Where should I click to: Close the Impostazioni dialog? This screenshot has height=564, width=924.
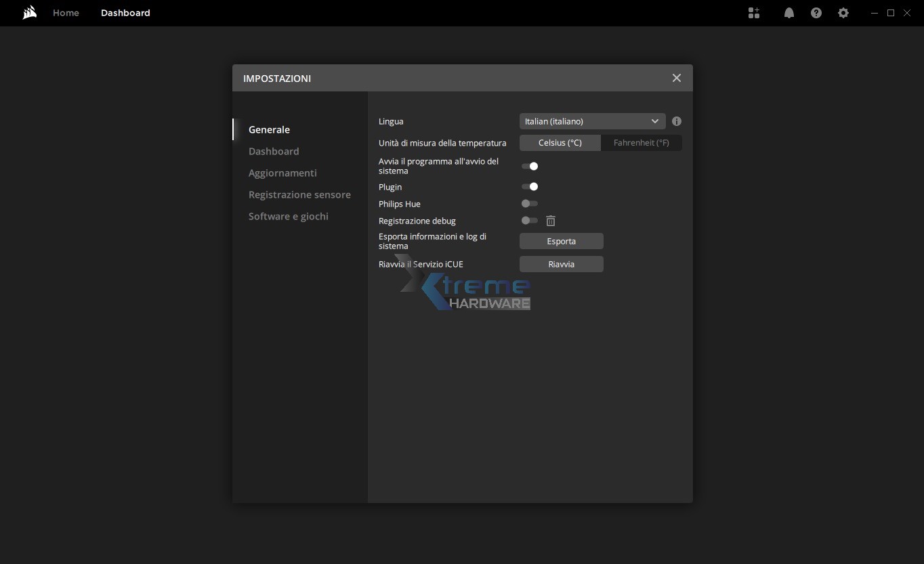point(676,78)
